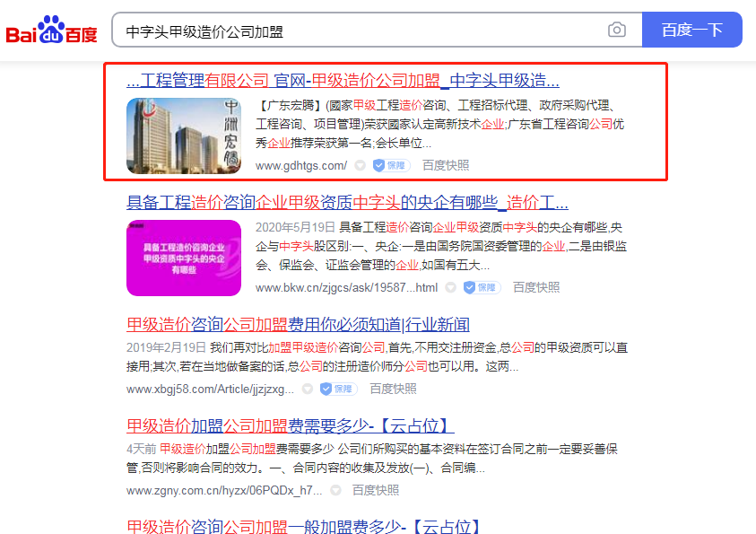
Task: Open 百度快照 for the gdhtgs.com result
Action: tap(446, 166)
